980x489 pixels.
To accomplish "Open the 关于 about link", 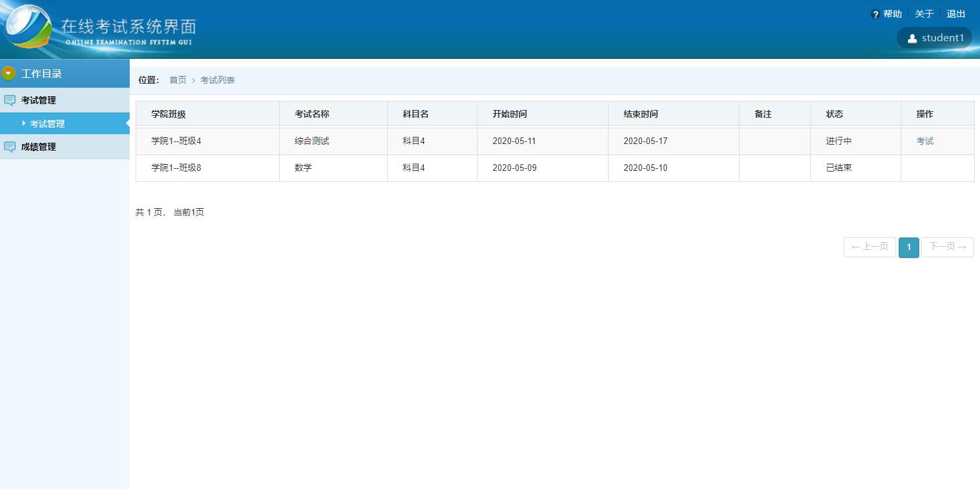I will (924, 14).
